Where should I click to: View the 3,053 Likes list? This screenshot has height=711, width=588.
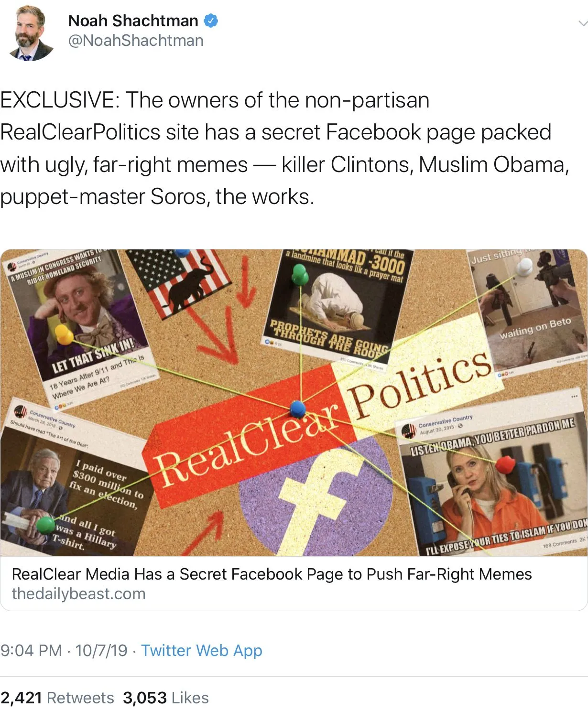click(x=166, y=698)
